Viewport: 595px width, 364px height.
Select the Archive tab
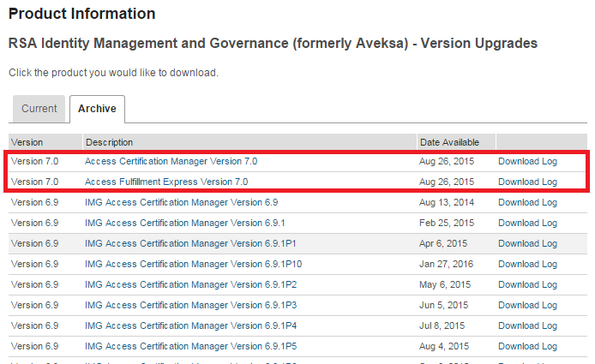point(97,109)
